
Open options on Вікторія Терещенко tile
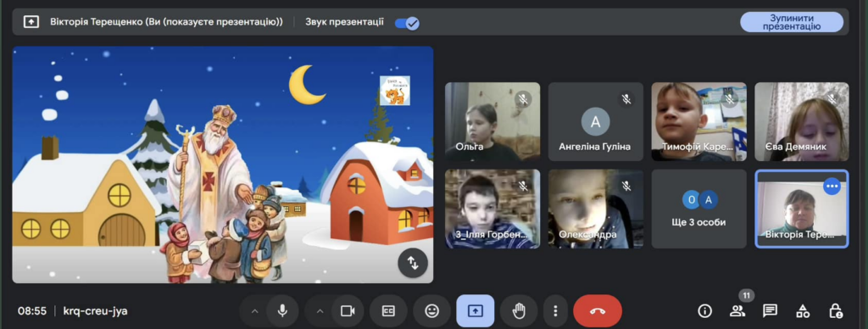832,186
